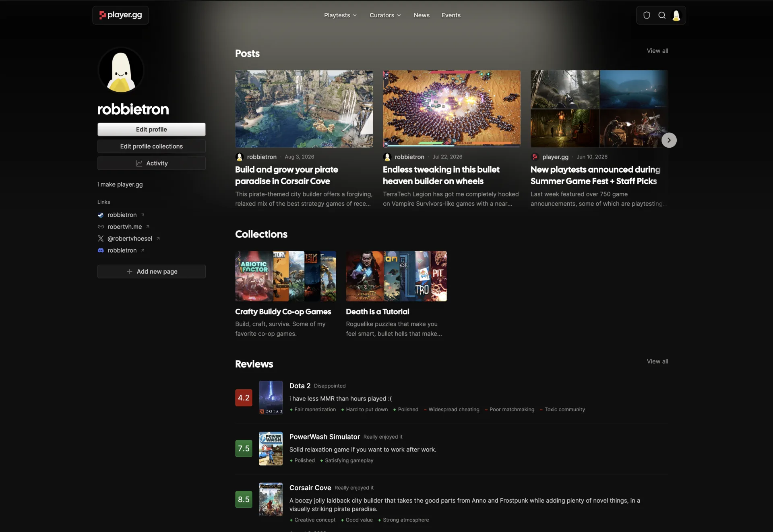
Task: Click the Fair monetization tag
Action: click(x=312, y=410)
